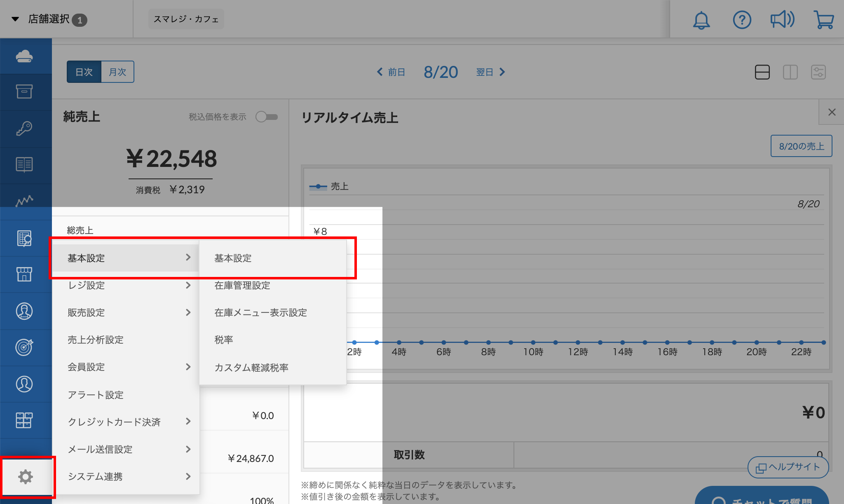Screen dimensions: 844x504
Task: Open the 店舗選択 store dropdown
Action: (x=49, y=19)
